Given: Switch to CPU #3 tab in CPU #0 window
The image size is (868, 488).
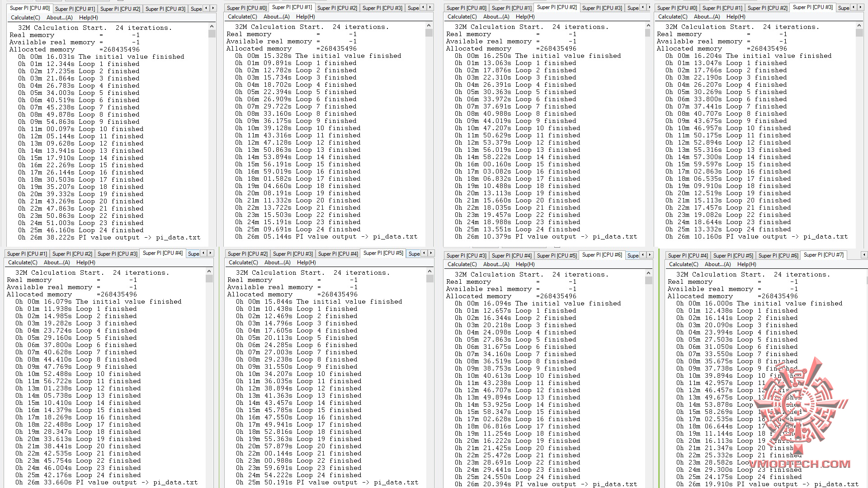Looking at the screenshot, I should (x=165, y=9).
